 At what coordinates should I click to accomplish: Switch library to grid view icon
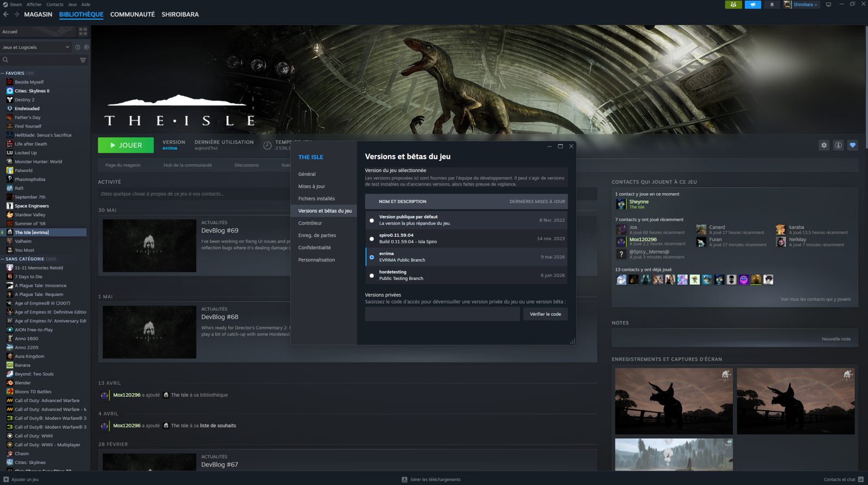[x=83, y=31]
